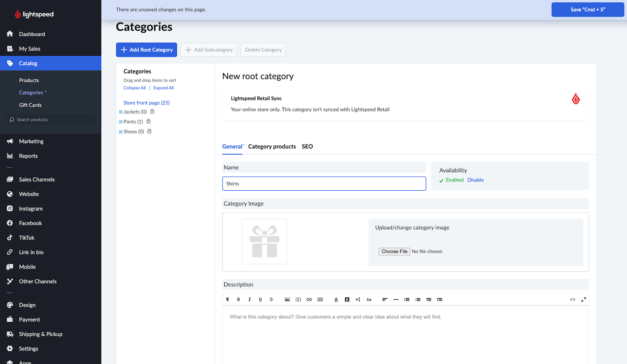Viewport: 627px width, 364px height.
Task: Save changes with the Save button
Action: click(587, 10)
